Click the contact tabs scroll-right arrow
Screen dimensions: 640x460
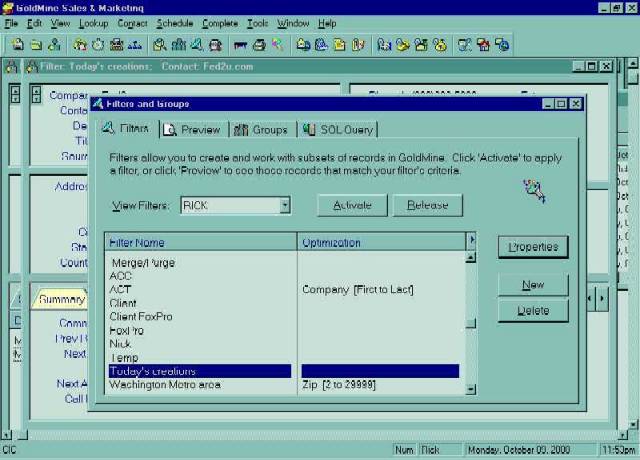point(602,299)
